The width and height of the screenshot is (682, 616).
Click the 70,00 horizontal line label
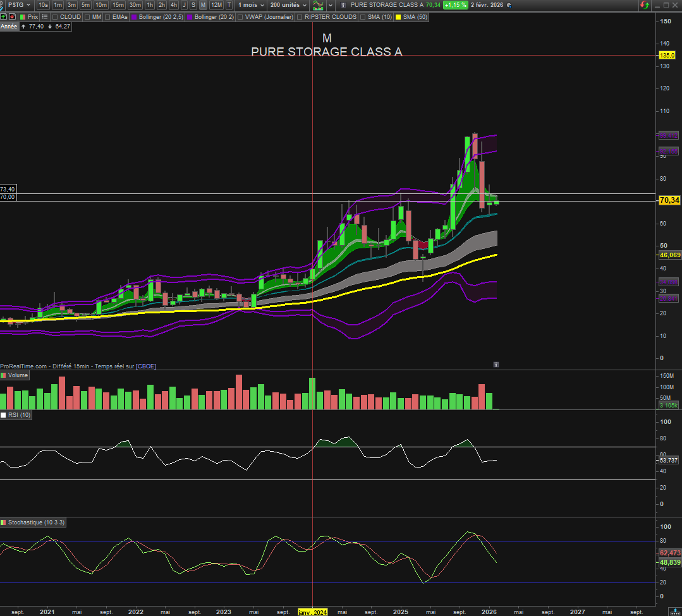tap(8, 197)
